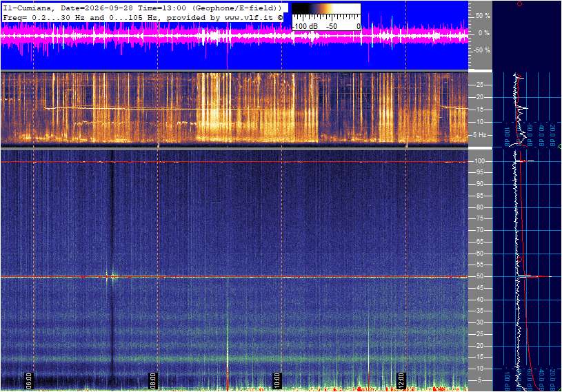Click the 95 Hz tick on E-field scale
This screenshot has width=562, height=392.
click(x=479, y=172)
